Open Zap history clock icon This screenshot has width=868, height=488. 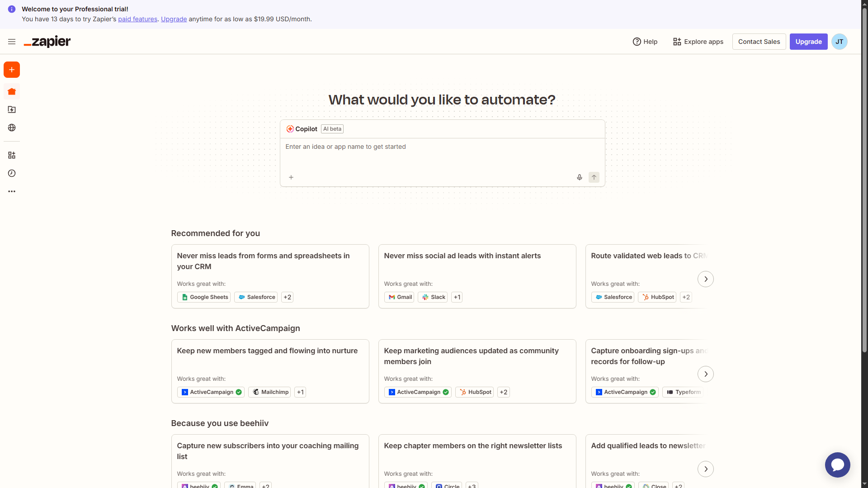pos(12,173)
